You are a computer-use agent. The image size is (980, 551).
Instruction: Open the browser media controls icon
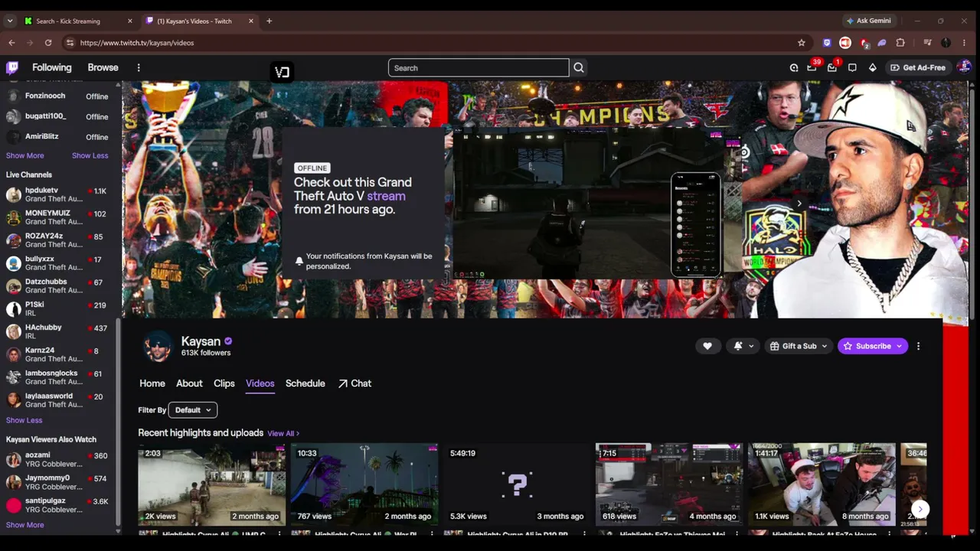click(927, 43)
